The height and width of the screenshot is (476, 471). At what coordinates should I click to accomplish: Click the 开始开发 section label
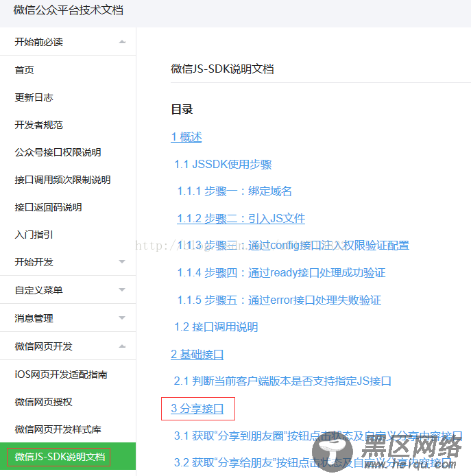(x=34, y=262)
